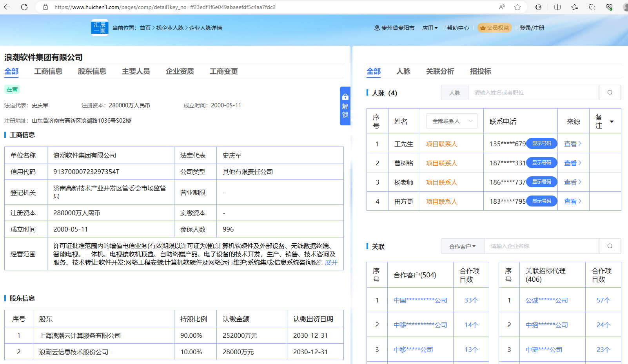Click 登录/注册 link

532,28
